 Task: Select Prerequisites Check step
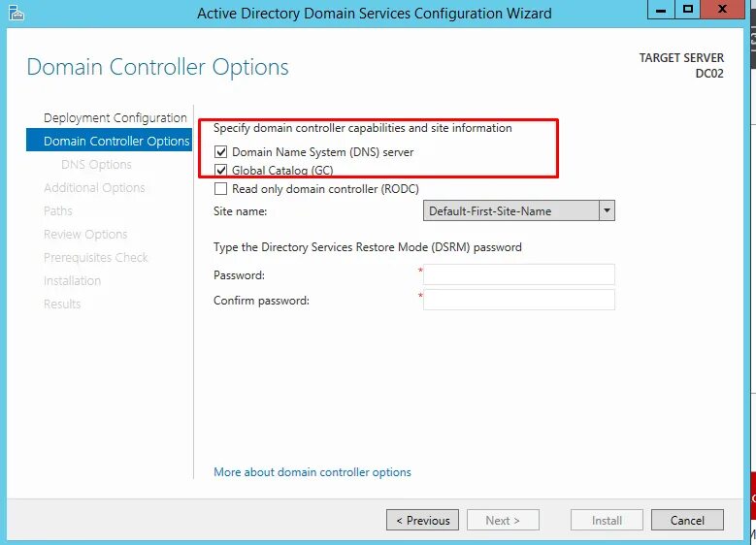click(95, 257)
